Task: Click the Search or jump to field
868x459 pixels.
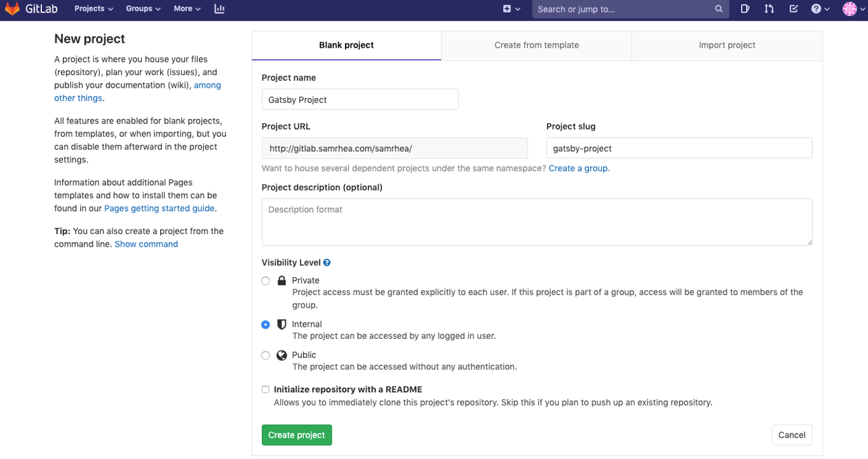Action: point(630,9)
